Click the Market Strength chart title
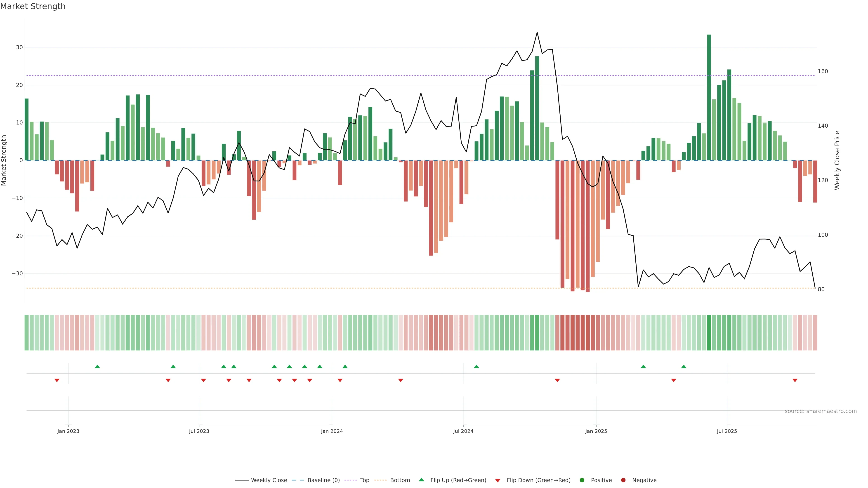The height and width of the screenshot is (488, 868). coord(33,6)
